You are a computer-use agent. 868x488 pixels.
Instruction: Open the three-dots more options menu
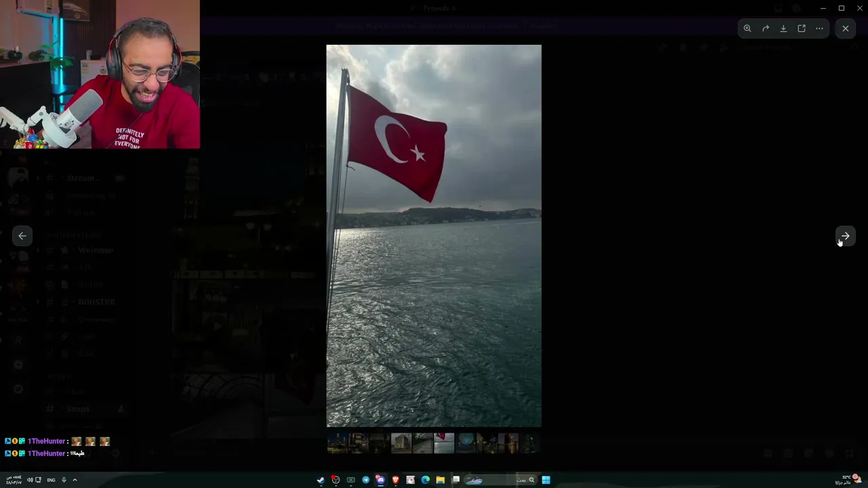(x=819, y=28)
